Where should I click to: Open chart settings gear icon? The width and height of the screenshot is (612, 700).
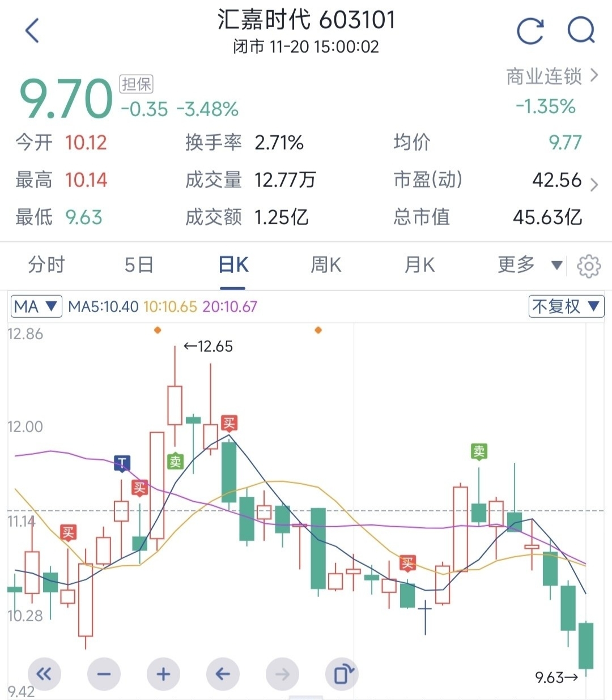pyautogui.click(x=589, y=266)
